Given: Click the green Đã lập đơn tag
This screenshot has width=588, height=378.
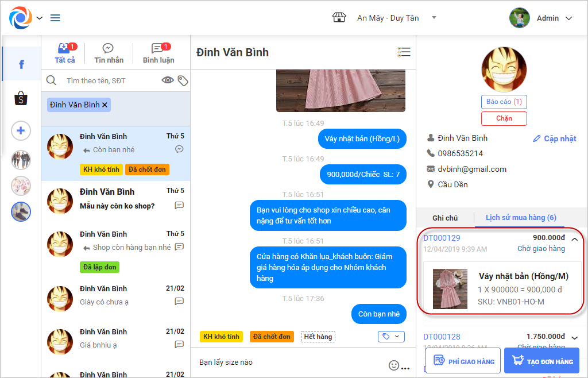Looking at the screenshot, I should (99, 267).
